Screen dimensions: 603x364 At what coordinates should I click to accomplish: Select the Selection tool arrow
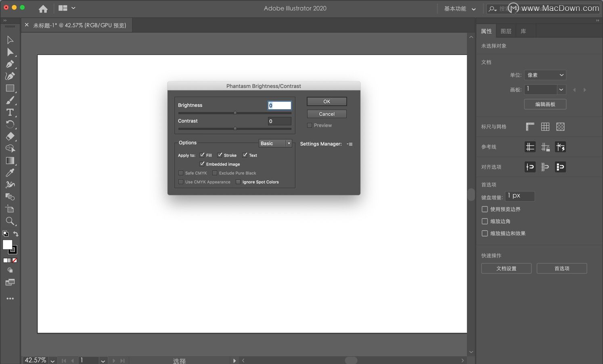(x=10, y=40)
